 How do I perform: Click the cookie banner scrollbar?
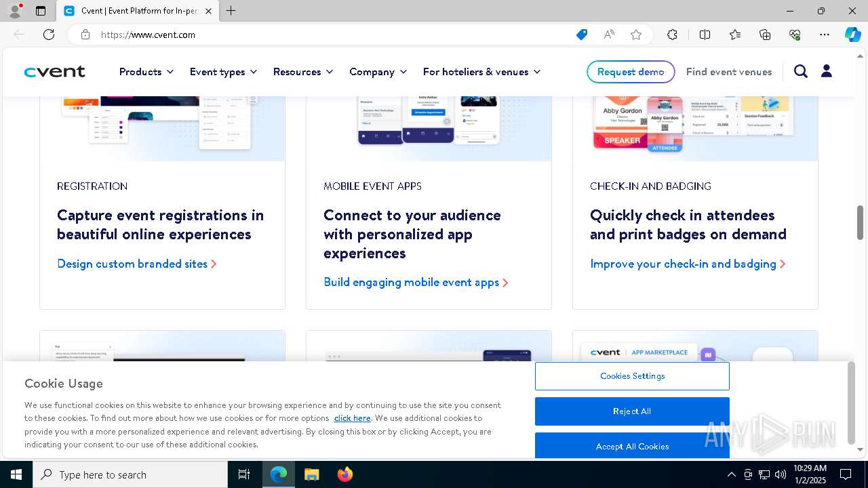pos(851,404)
